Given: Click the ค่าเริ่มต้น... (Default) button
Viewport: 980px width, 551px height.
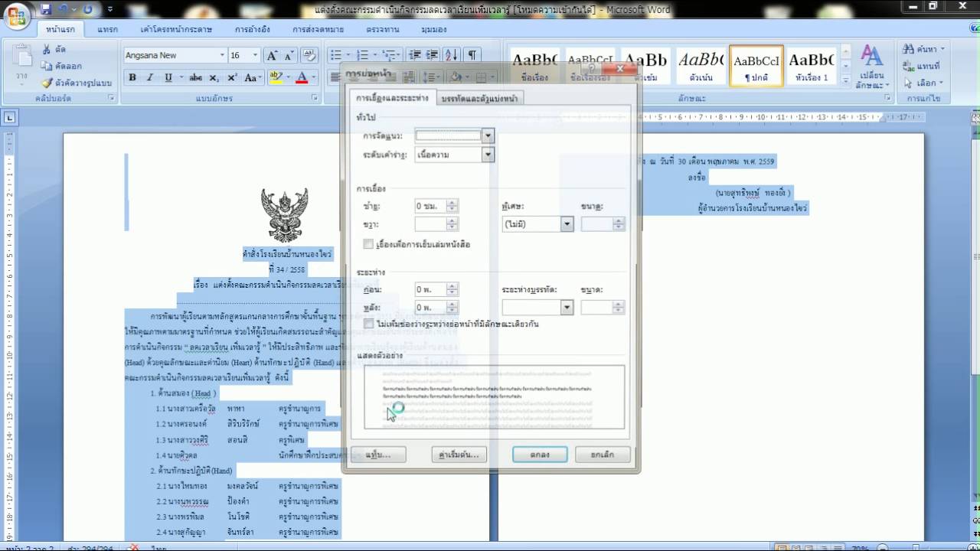Looking at the screenshot, I should click(x=459, y=455).
